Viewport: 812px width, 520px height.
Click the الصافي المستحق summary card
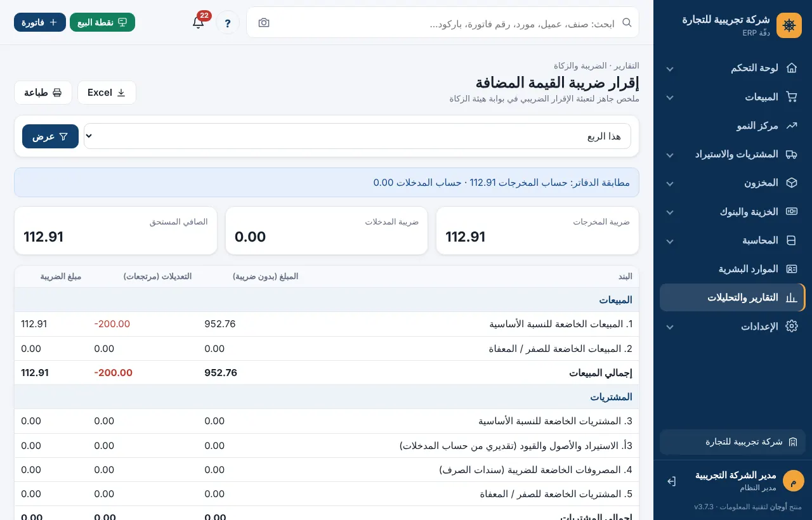pyautogui.click(x=115, y=231)
